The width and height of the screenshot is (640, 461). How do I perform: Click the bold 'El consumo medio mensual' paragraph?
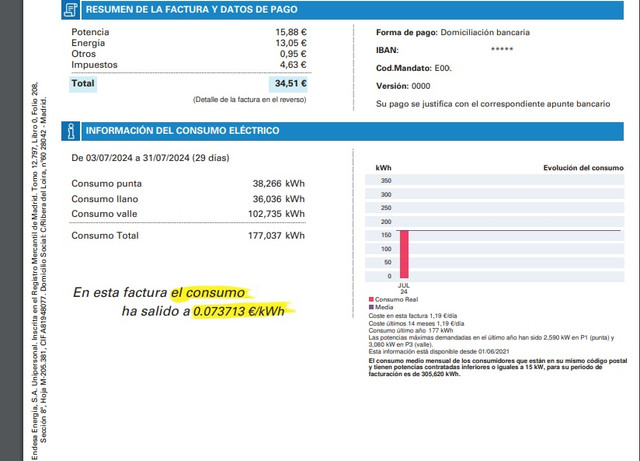[x=498, y=367]
